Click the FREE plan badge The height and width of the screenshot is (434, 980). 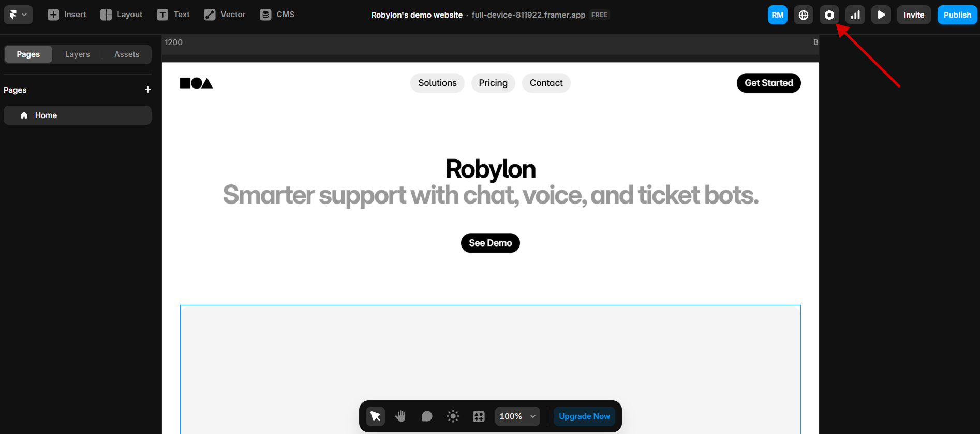click(599, 15)
